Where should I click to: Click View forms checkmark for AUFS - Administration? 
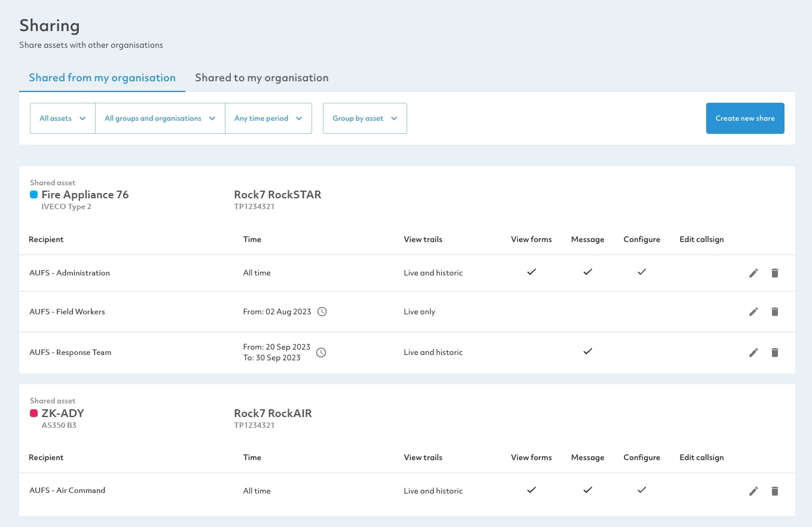click(531, 272)
